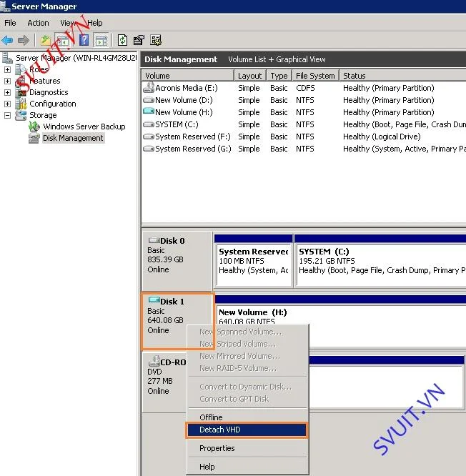The width and height of the screenshot is (466, 476).
Task: Sort by the Layout column header
Action: (250, 76)
